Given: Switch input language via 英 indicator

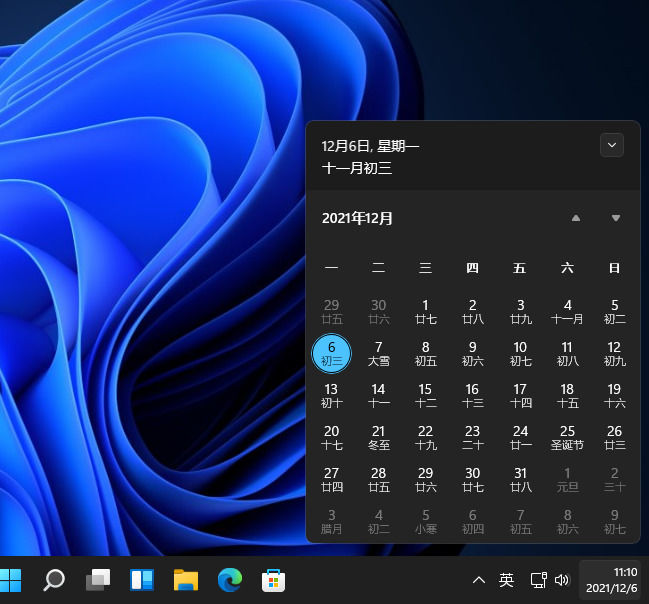Looking at the screenshot, I should 507,580.
